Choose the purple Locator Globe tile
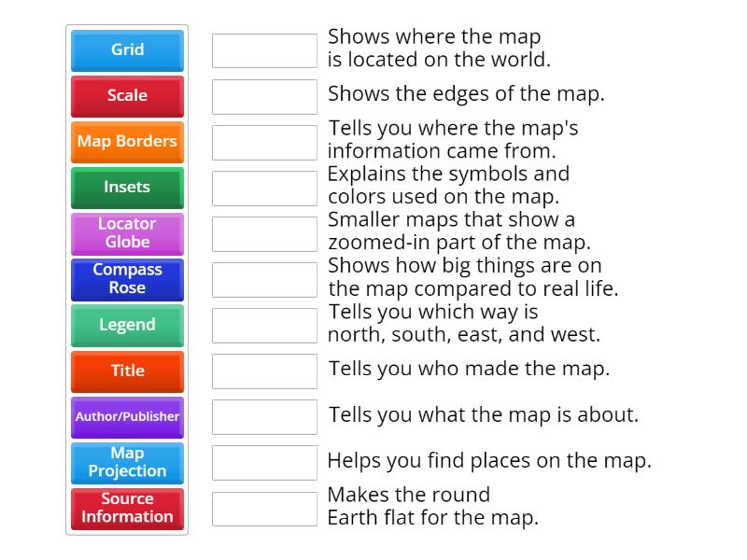Image resolution: width=747 pixels, height=560 pixels. [127, 233]
